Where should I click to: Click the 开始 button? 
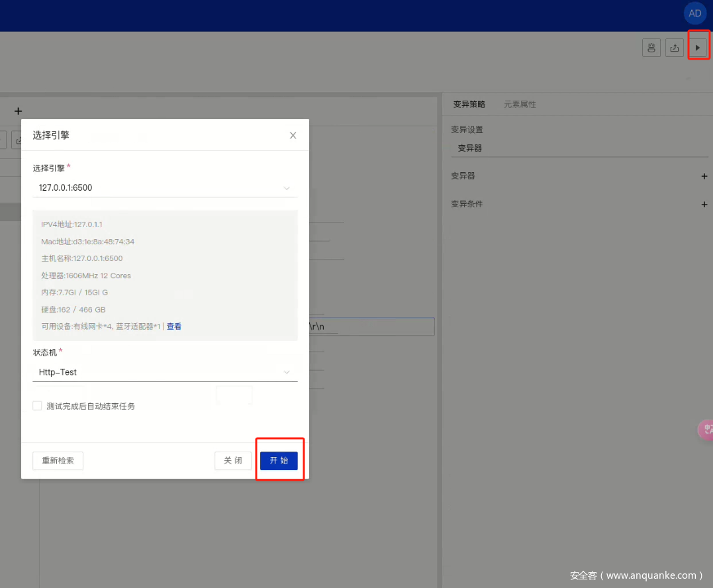279,461
